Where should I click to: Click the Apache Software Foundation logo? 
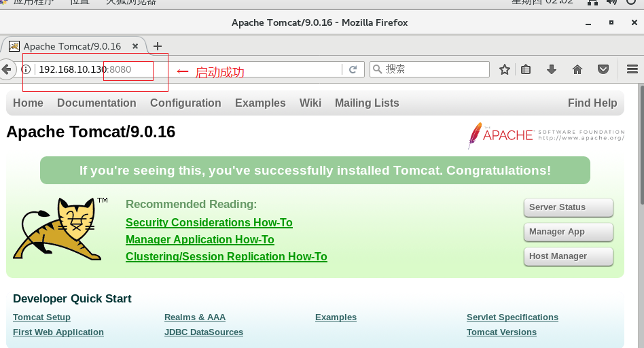point(546,135)
